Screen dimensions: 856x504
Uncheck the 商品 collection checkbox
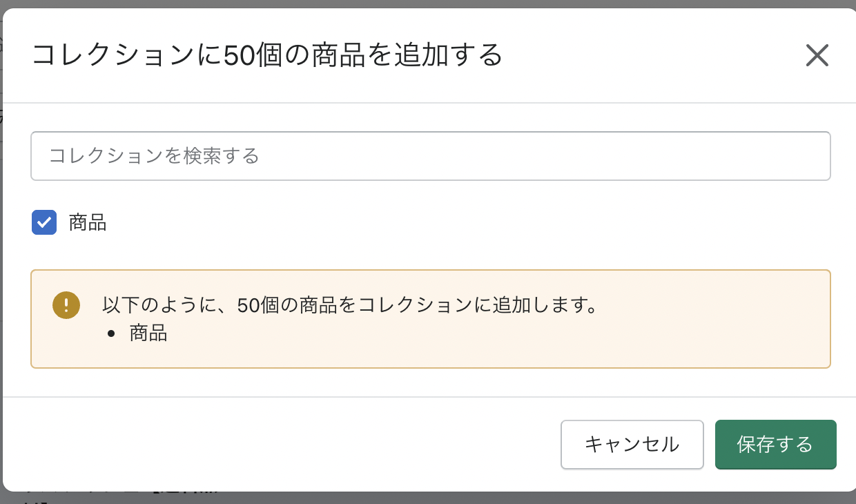click(44, 222)
